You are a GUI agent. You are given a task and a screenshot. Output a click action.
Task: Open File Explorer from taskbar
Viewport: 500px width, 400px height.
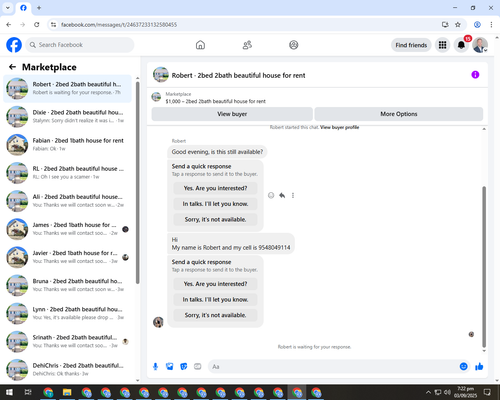(67, 392)
